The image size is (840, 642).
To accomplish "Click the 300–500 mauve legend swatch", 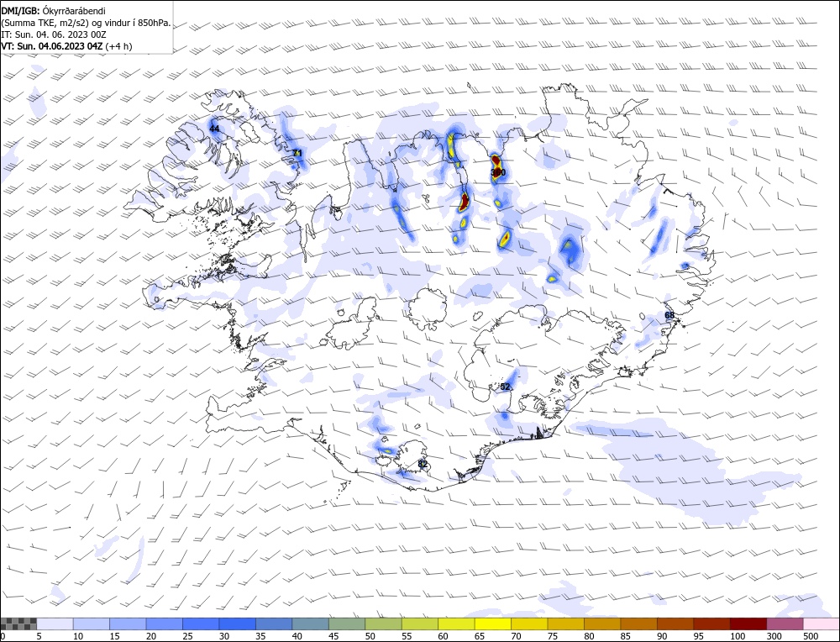I will coord(785,624).
